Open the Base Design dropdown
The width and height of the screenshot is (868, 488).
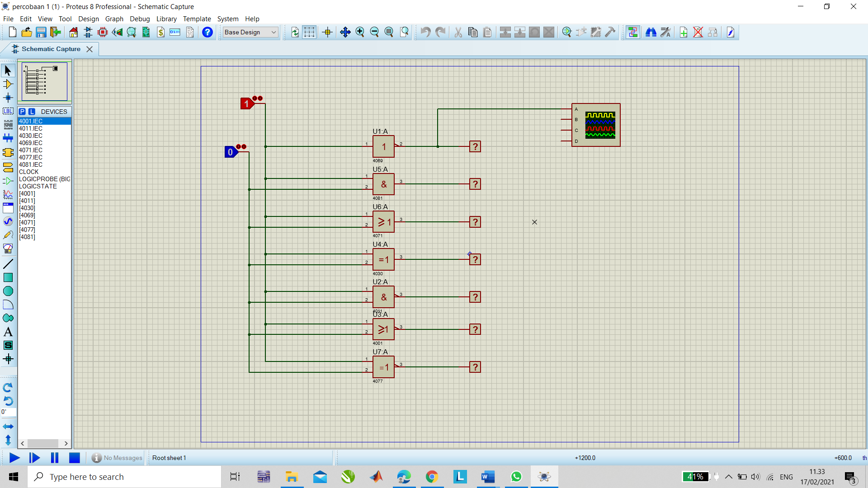coord(250,32)
